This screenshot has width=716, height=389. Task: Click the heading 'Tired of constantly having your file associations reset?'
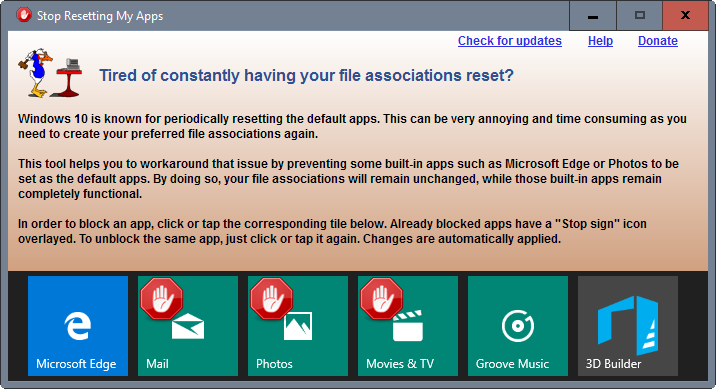[306, 75]
